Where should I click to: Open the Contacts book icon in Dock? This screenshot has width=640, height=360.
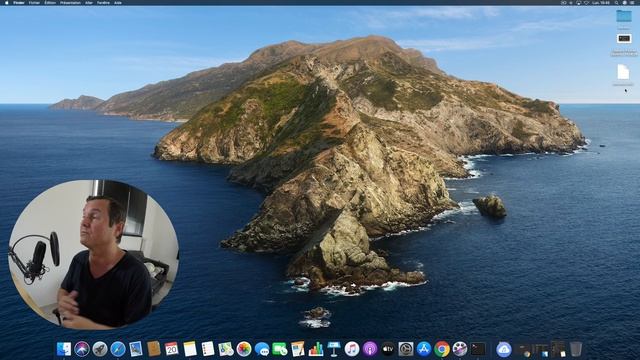(x=153, y=349)
